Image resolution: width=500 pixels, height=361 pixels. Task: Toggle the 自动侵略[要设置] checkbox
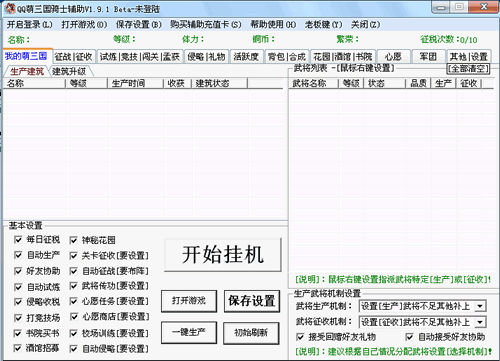[74, 349]
